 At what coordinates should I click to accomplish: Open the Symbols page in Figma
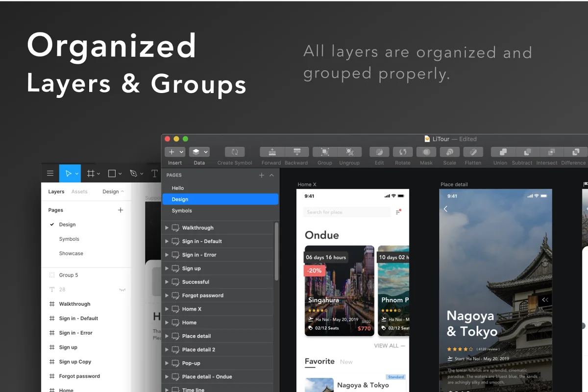tap(69, 239)
